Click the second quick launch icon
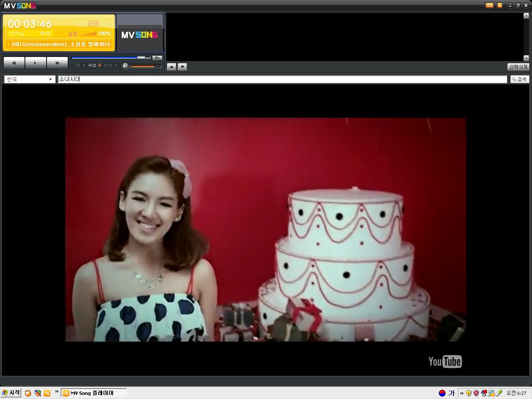The image size is (532, 399). pyautogui.click(x=37, y=393)
